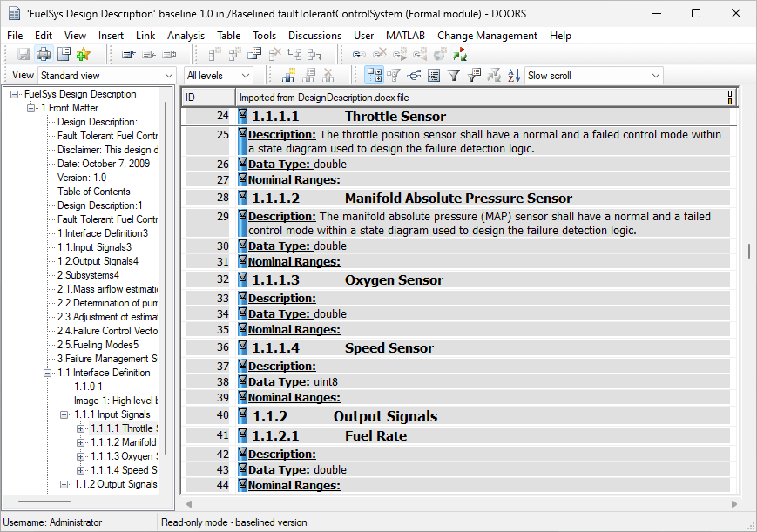Toggle the filter ancestors outline icon
Image resolution: width=757 pixels, height=532 pixels.
[394, 75]
